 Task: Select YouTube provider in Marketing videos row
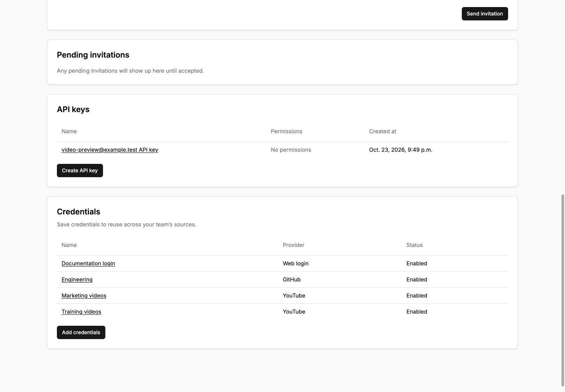(x=294, y=296)
